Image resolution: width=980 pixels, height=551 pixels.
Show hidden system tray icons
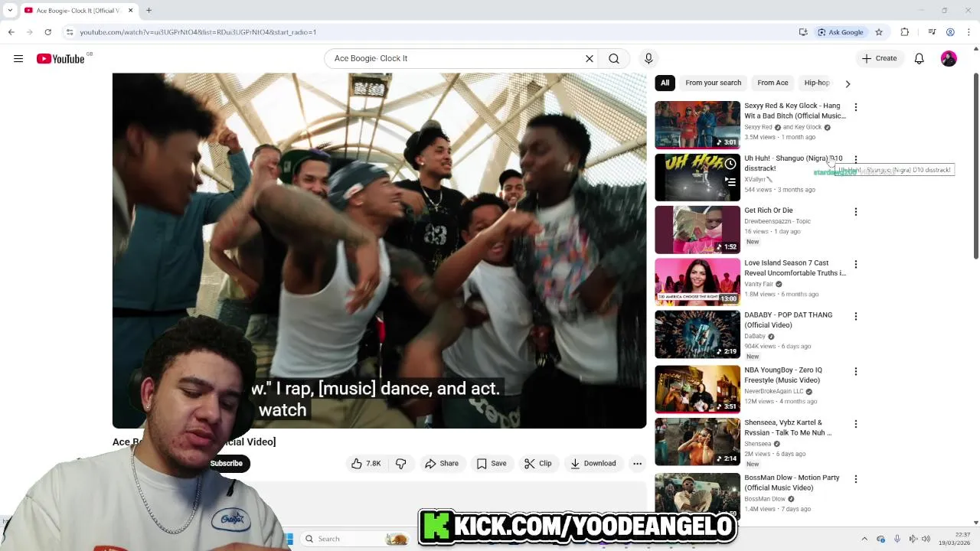[864, 539]
